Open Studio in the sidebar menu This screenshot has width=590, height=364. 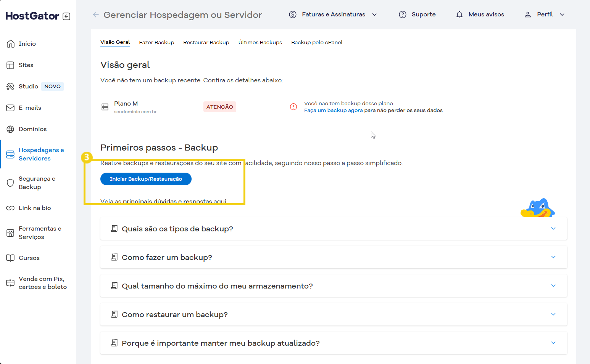(29, 87)
